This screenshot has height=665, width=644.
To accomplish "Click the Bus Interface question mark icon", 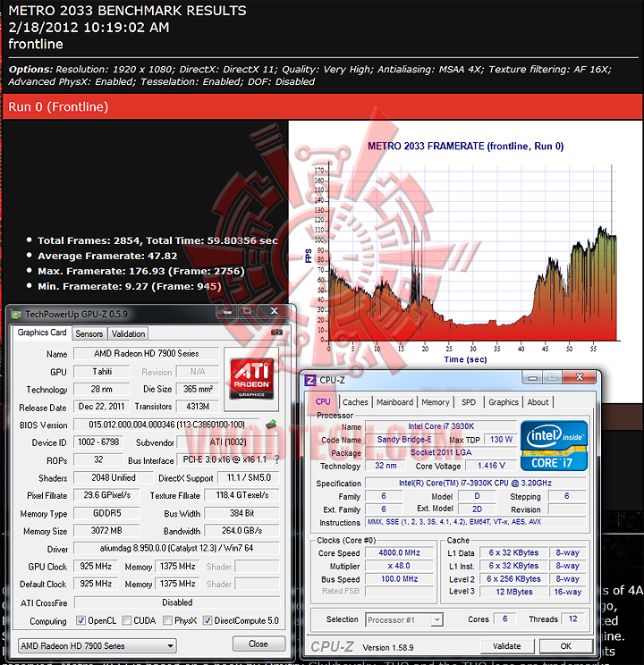I will click(x=276, y=459).
